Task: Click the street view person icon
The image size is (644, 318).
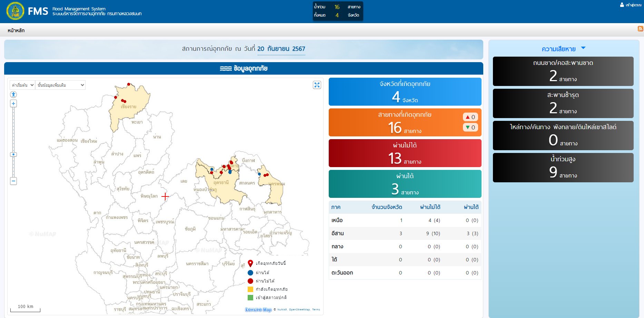Action: 13,94
